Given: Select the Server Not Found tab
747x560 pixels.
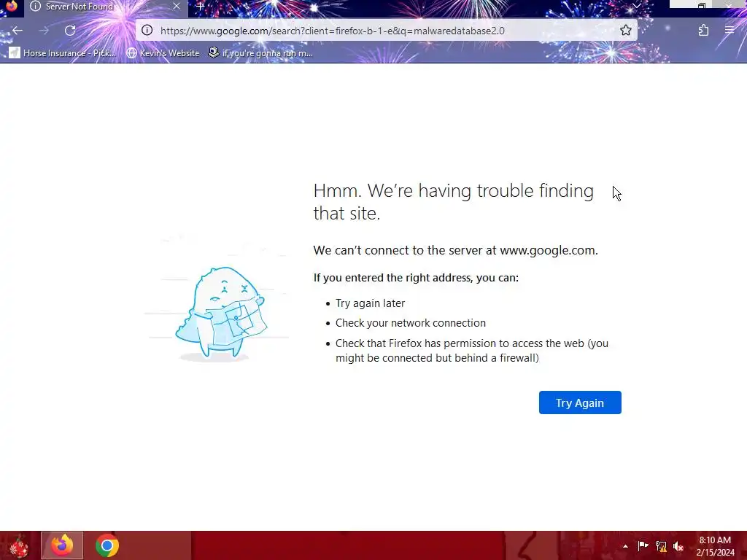Looking at the screenshot, I should point(106,7).
